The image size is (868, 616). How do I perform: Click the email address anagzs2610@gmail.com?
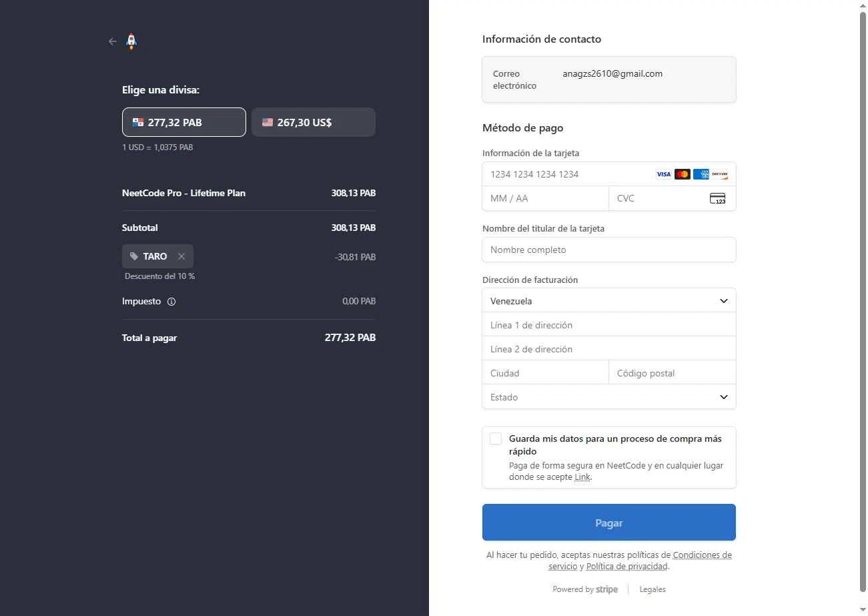pos(612,74)
